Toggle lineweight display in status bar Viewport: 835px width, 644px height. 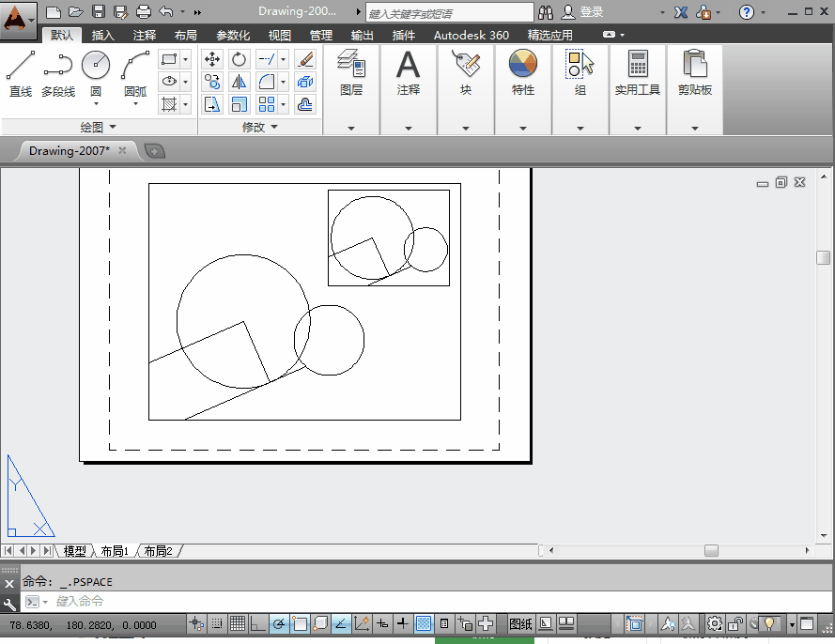click(403, 623)
